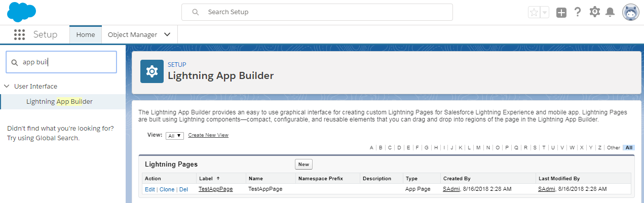Expand the Object Manager tab chevron
The height and width of the screenshot is (203, 644).
(167, 34)
